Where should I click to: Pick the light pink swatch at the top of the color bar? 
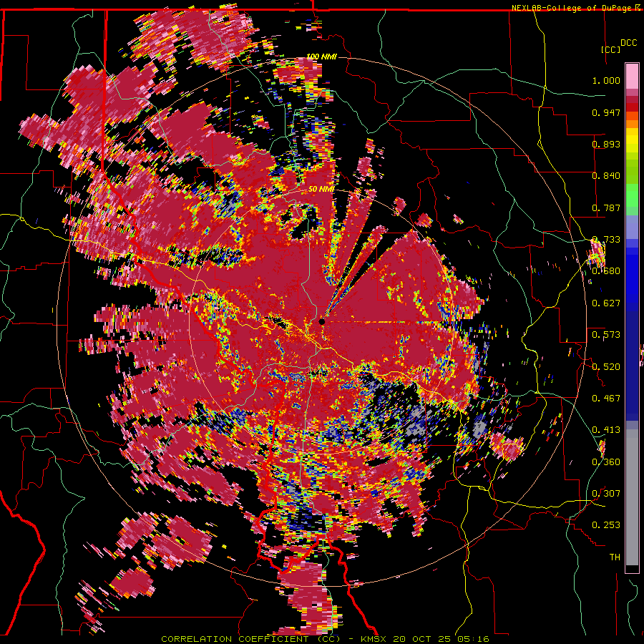point(632,76)
